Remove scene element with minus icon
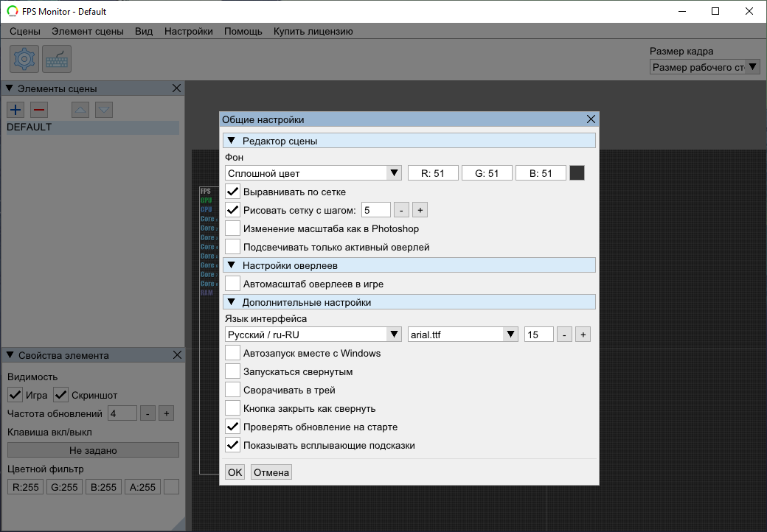This screenshot has width=767, height=532. click(x=39, y=110)
